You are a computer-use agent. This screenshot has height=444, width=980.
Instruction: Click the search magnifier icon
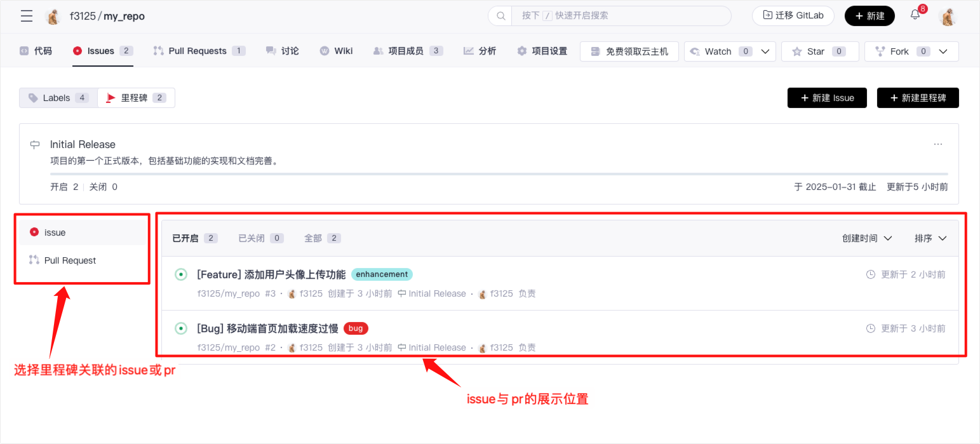(500, 16)
